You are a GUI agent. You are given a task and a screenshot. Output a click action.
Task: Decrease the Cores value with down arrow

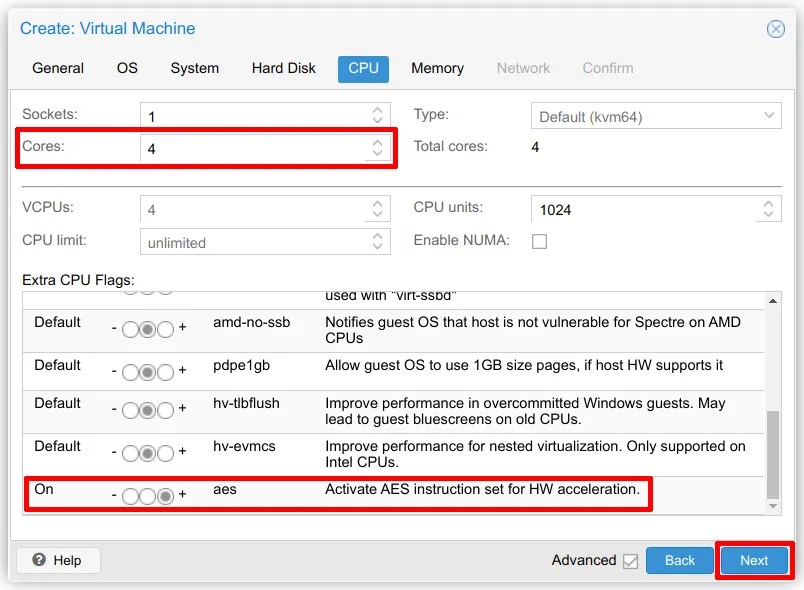pyautogui.click(x=377, y=154)
